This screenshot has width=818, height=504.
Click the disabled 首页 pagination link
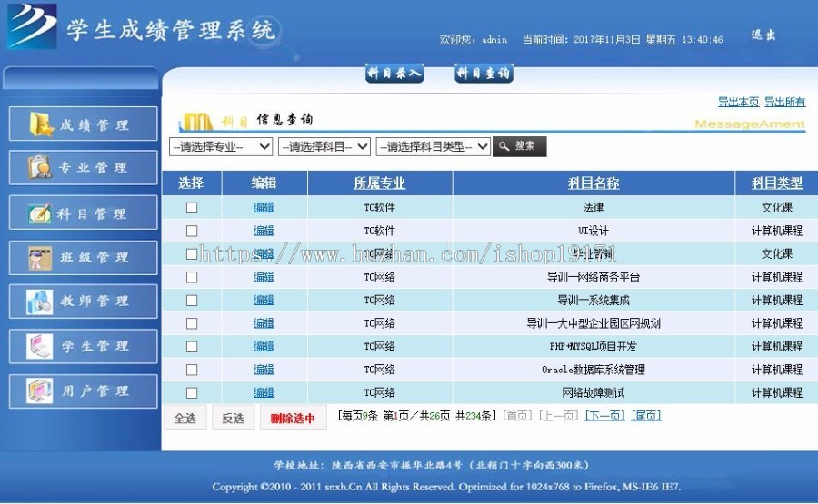tap(517, 415)
